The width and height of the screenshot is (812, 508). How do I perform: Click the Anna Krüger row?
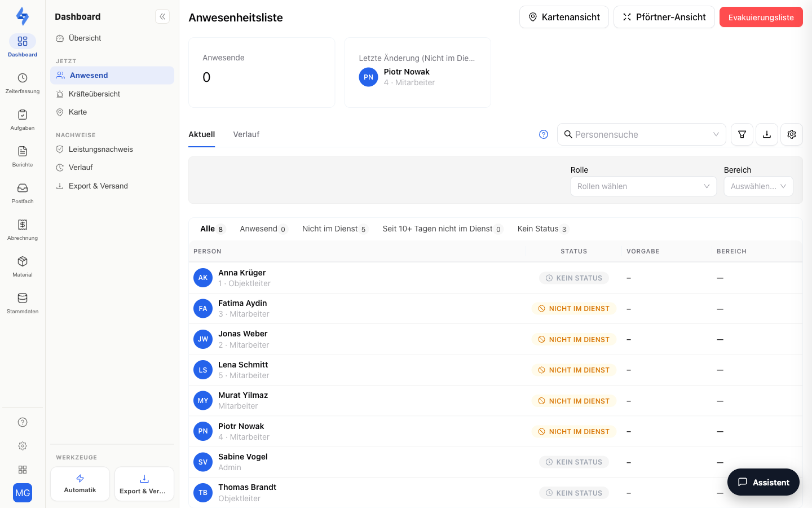tap(495, 278)
